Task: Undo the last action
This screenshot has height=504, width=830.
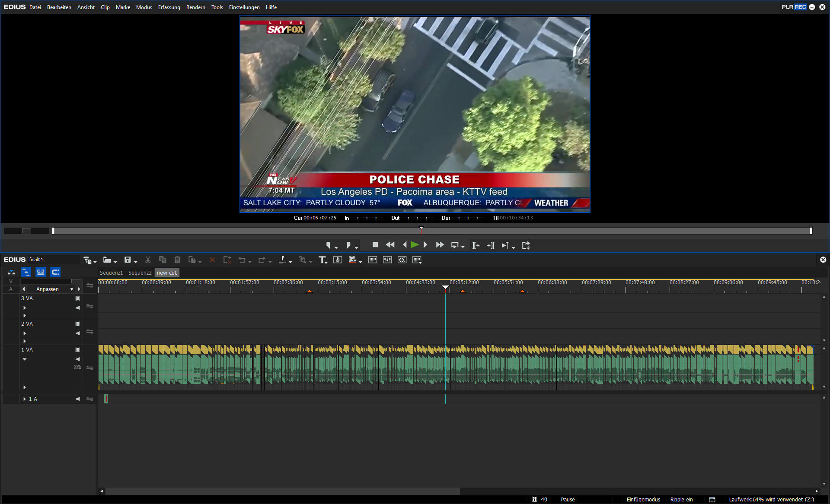Action: click(x=242, y=260)
